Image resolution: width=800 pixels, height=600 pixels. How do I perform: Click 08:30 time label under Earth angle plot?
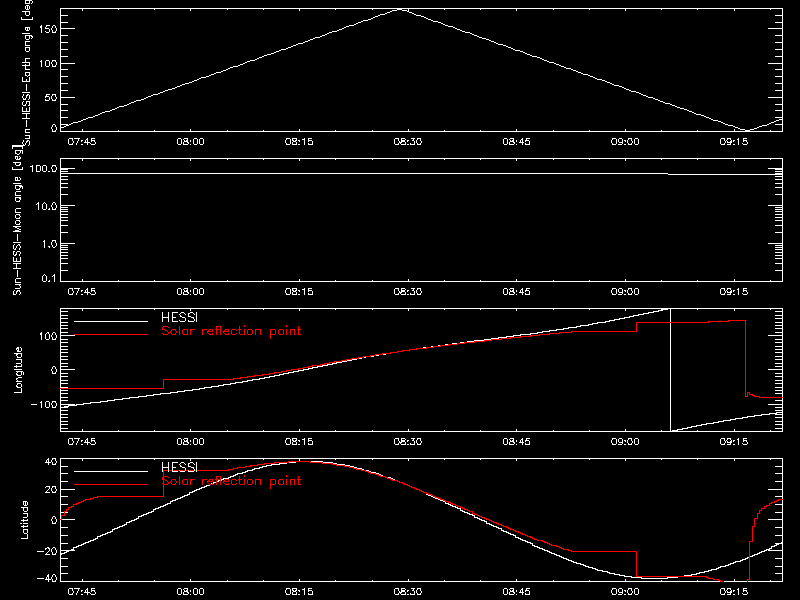click(x=407, y=141)
